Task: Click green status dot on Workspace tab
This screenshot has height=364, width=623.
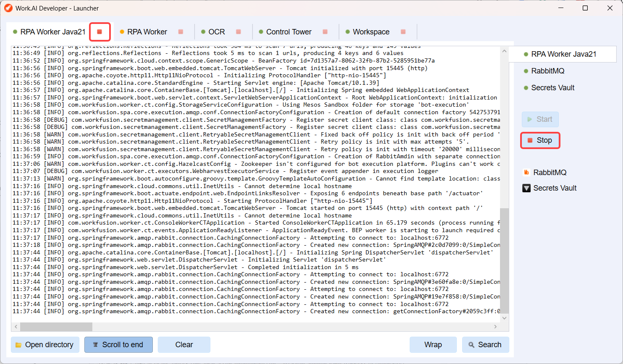Action: click(x=348, y=32)
